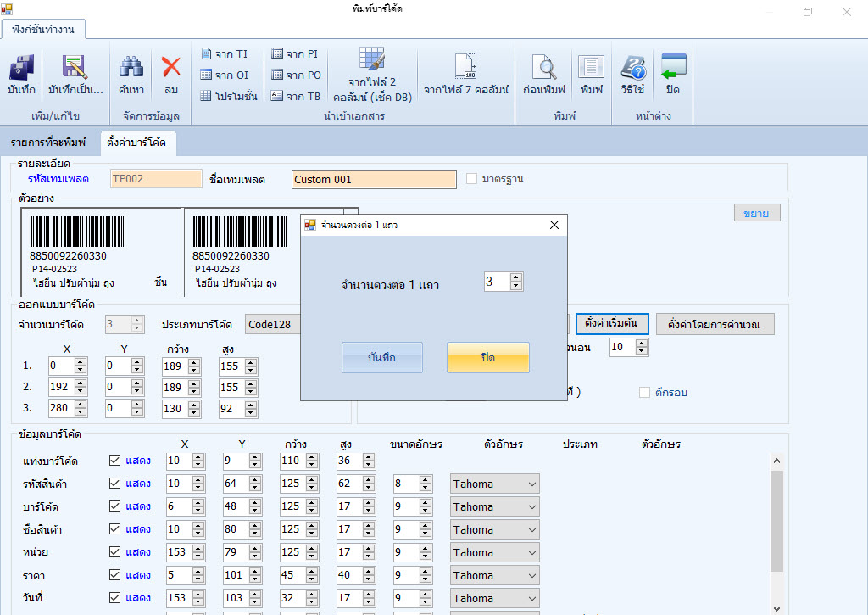Click the red ลบ delete icon
The width and height of the screenshot is (868, 615).
(171, 75)
